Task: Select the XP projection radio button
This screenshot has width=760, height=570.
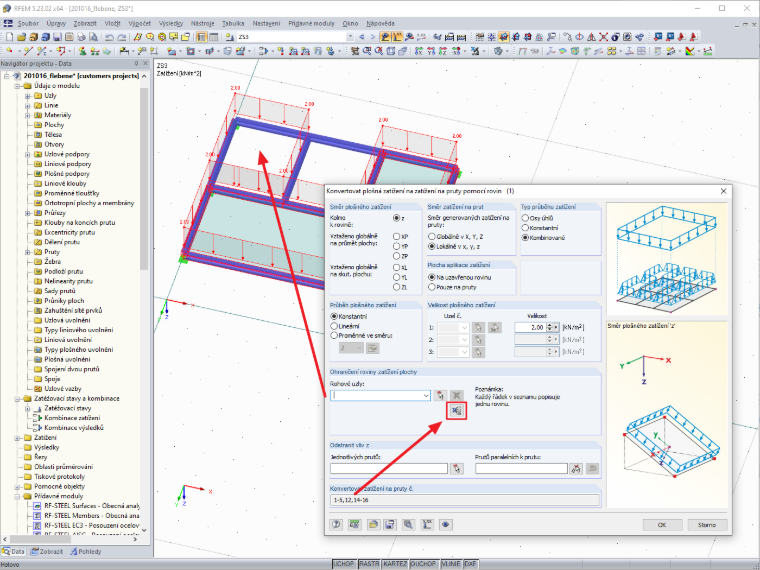Action: 396,237
